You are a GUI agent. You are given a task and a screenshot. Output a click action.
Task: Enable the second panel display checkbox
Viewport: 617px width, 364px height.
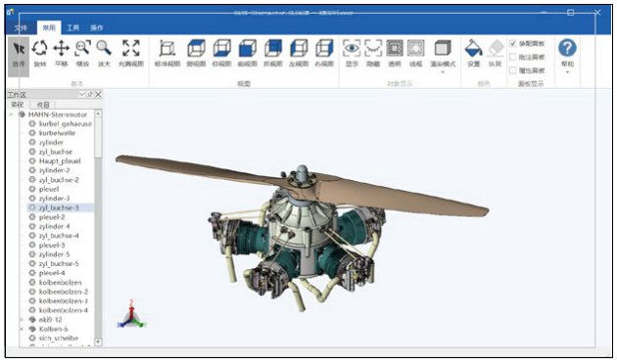coord(513,57)
